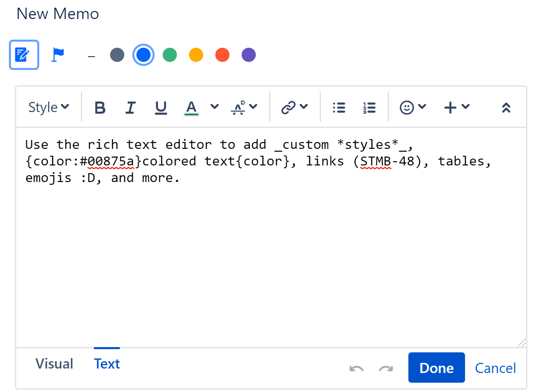
Task: Open the Style dropdown
Action: [49, 108]
